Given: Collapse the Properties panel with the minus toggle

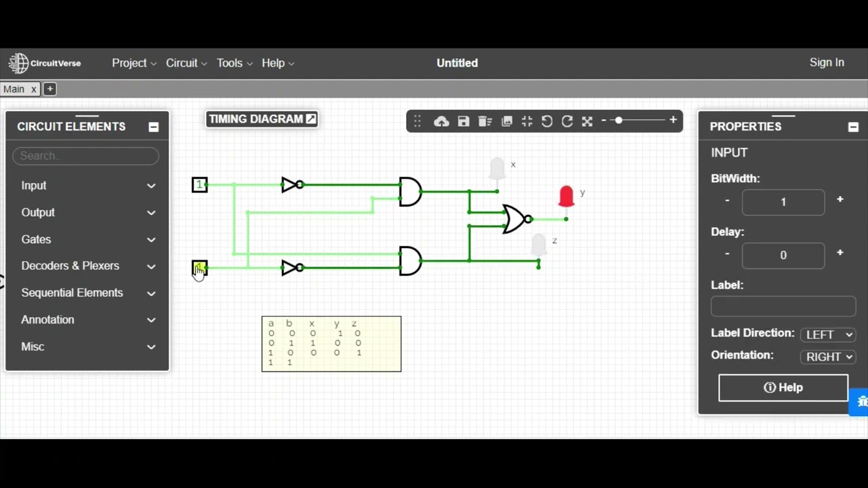Looking at the screenshot, I should coord(853,126).
